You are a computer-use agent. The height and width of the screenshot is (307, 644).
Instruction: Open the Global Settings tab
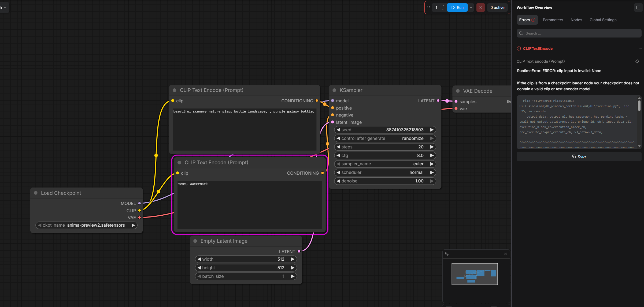(603, 20)
